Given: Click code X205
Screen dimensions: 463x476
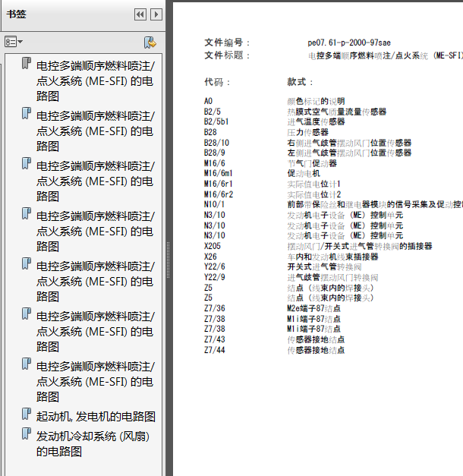Looking at the screenshot, I should (x=213, y=246).
